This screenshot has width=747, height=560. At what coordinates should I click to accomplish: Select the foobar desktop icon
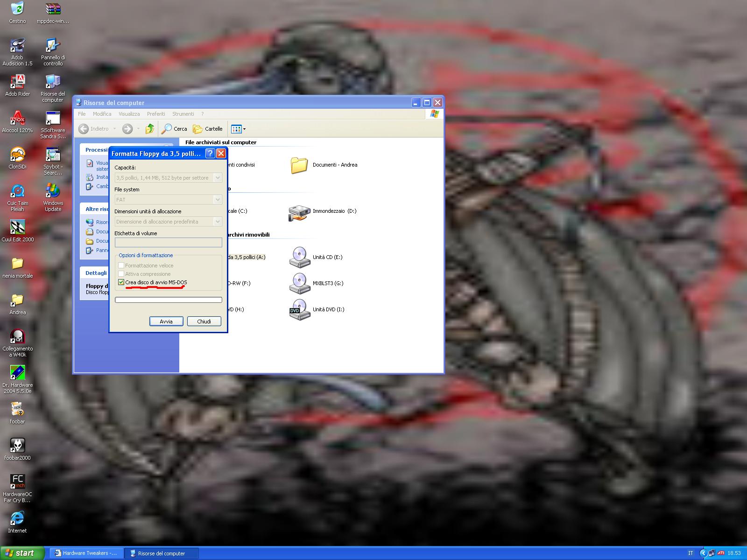[x=17, y=413]
